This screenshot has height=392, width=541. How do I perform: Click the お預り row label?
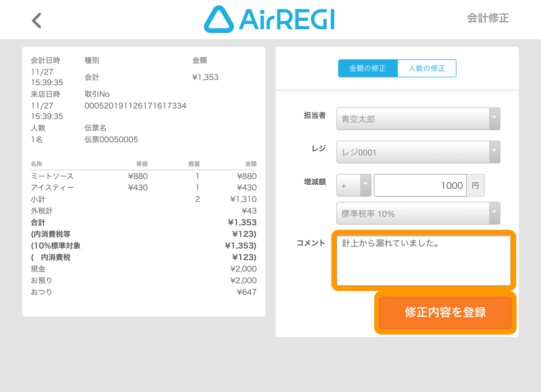(41, 280)
